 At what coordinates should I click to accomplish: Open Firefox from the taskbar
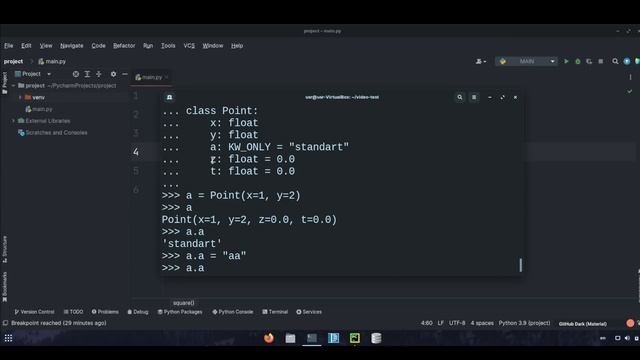point(269,338)
